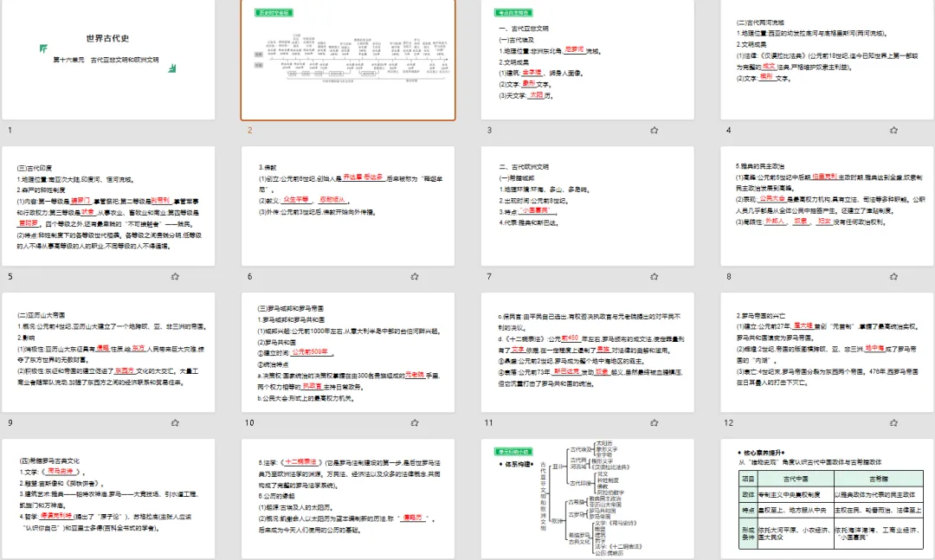Select the 十二铜表法 law slide thumbnail
The width and height of the screenshot is (935, 560).
[x=348, y=499]
